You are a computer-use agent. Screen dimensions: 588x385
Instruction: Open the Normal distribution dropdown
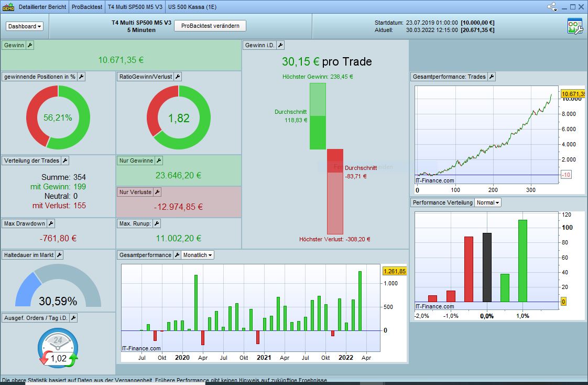coord(488,202)
